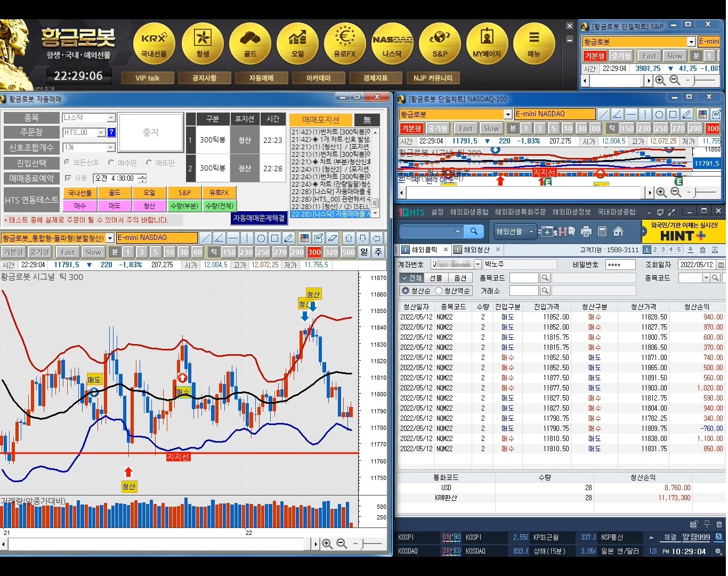Select the rectangle drawing tool in main chart
728x576 pixels.
point(274,238)
